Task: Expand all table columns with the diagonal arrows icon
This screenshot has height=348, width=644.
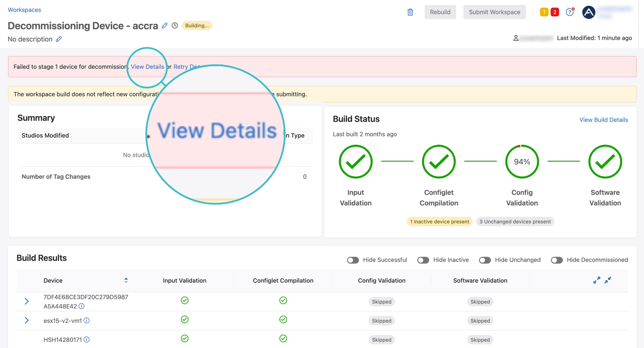Action: tap(596, 280)
